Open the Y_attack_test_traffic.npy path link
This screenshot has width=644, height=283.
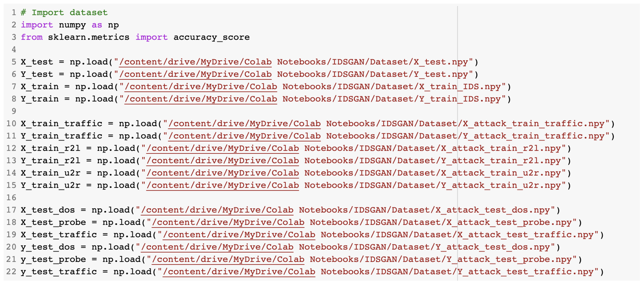coord(239,272)
